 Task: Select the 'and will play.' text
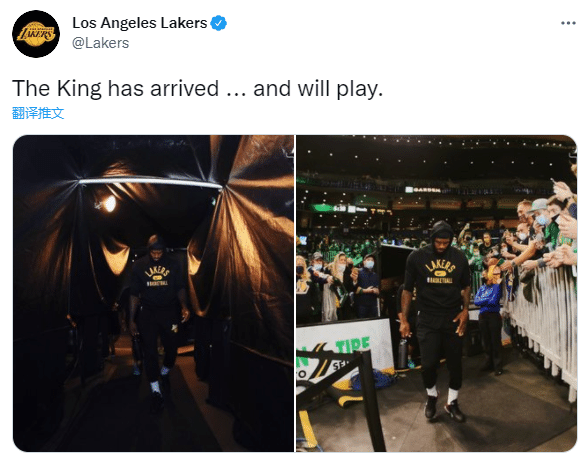(x=318, y=89)
